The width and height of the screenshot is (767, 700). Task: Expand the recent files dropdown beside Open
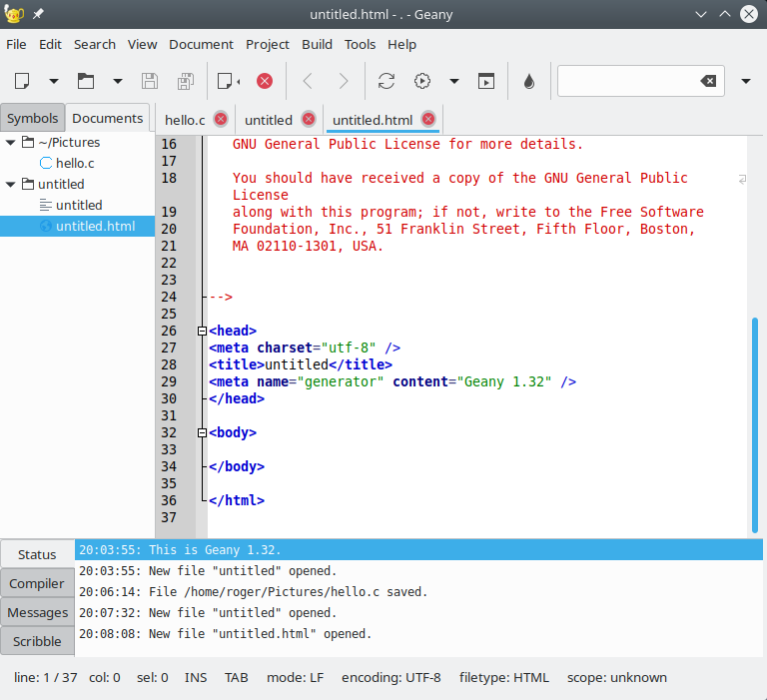tap(118, 81)
